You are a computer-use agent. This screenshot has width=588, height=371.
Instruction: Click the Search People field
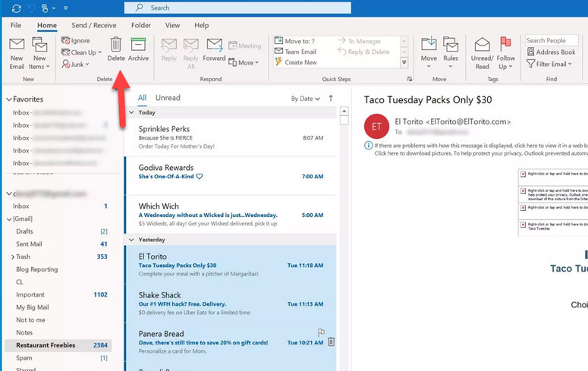pos(552,40)
